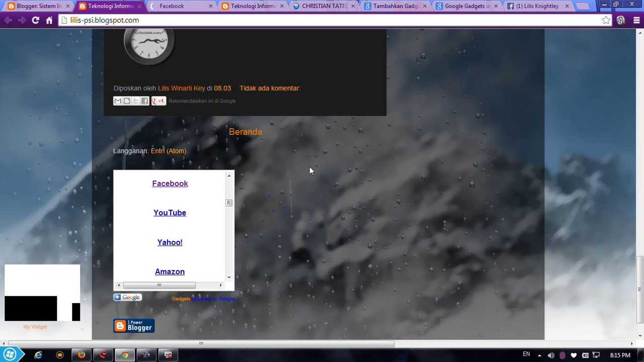Reload the page with the refresh icon
644x362 pixels.
[35, 20]
